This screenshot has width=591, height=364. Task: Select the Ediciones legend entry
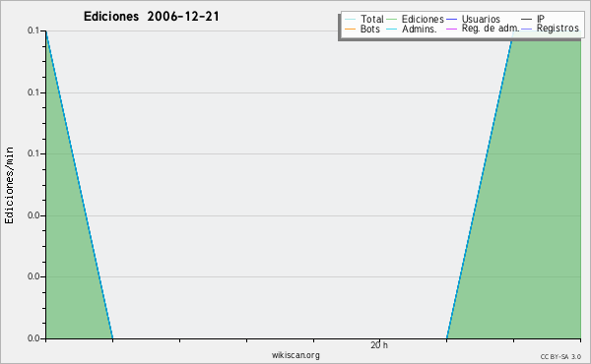click(416, 19)
